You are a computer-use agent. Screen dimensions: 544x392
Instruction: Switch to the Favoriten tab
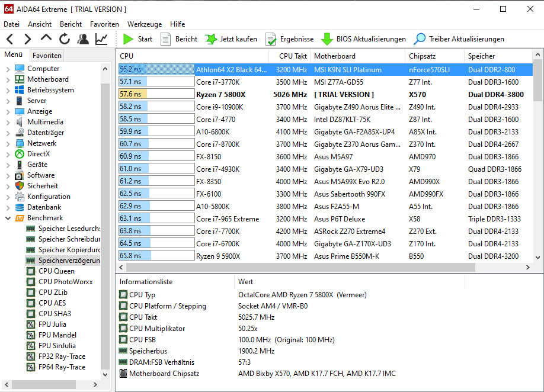coord(47,56)
